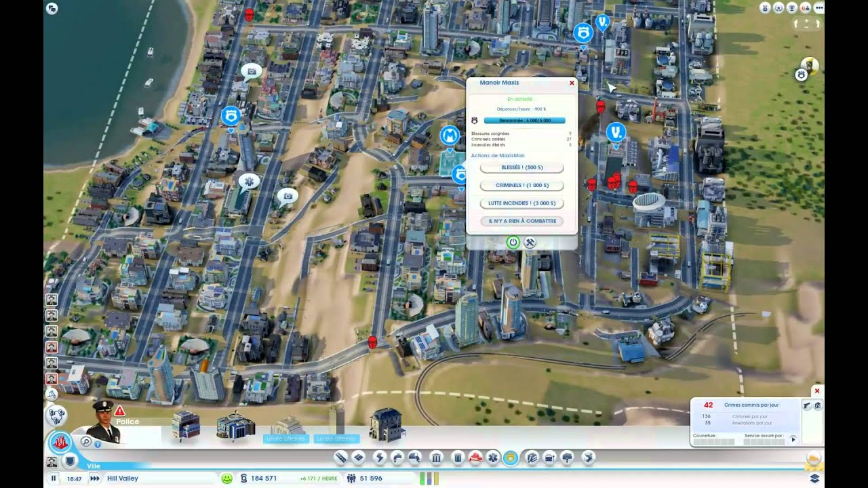The width and height of the screenshot is (868, 488).
Task: Open the Government buildings column icon
Action: point(437,458)
